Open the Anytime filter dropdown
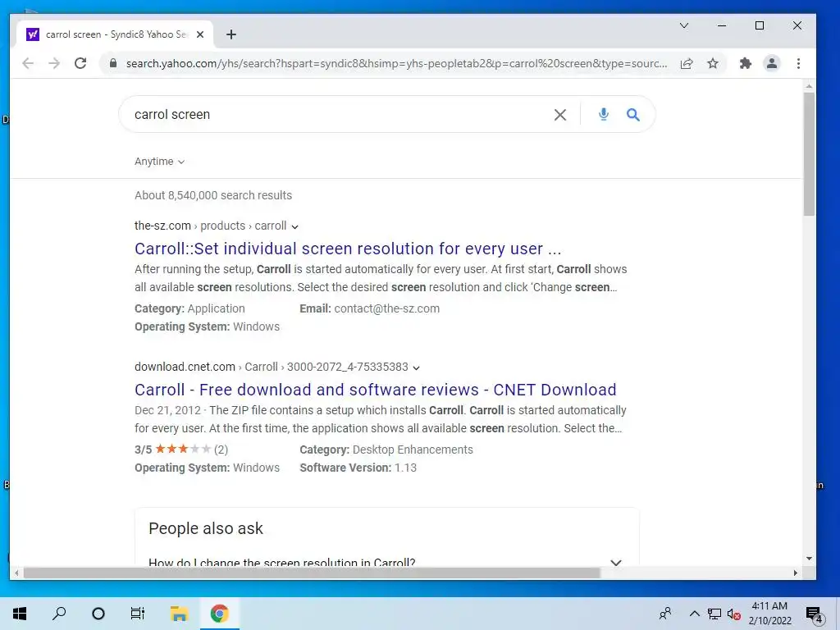The image size is (840, 630). [x=159, y=162]
